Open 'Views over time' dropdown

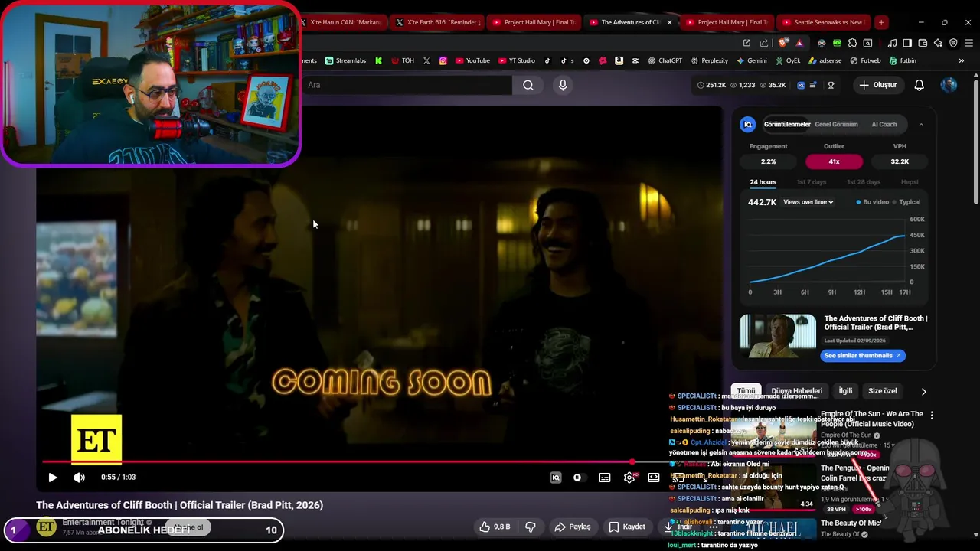coord(808,202)
